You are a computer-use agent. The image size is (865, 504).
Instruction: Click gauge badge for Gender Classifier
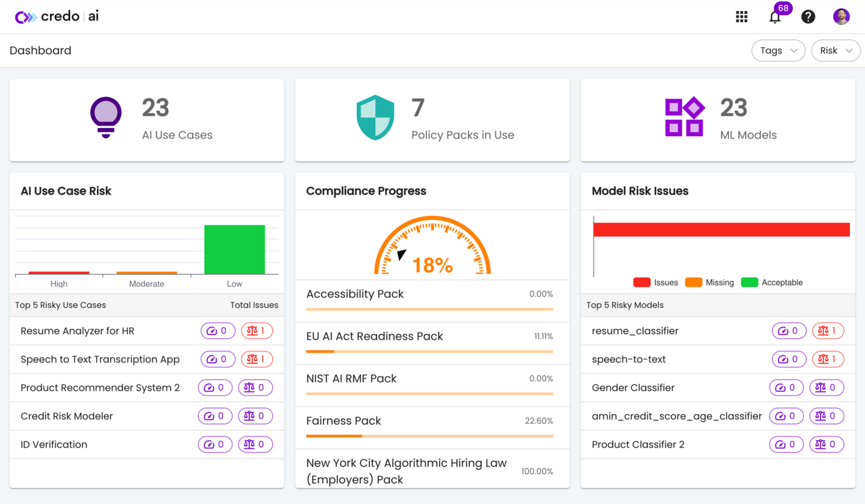(787, 388)
